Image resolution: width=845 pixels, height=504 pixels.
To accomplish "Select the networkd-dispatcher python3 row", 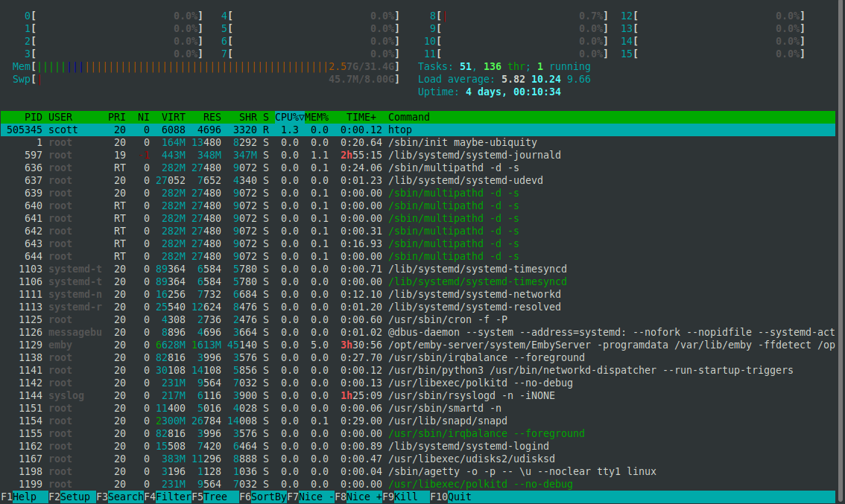I will [x=417, y=370].
